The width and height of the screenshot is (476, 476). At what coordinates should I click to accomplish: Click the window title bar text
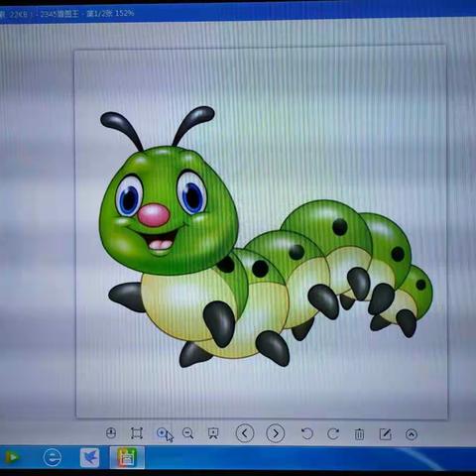[x=67, y=14]
